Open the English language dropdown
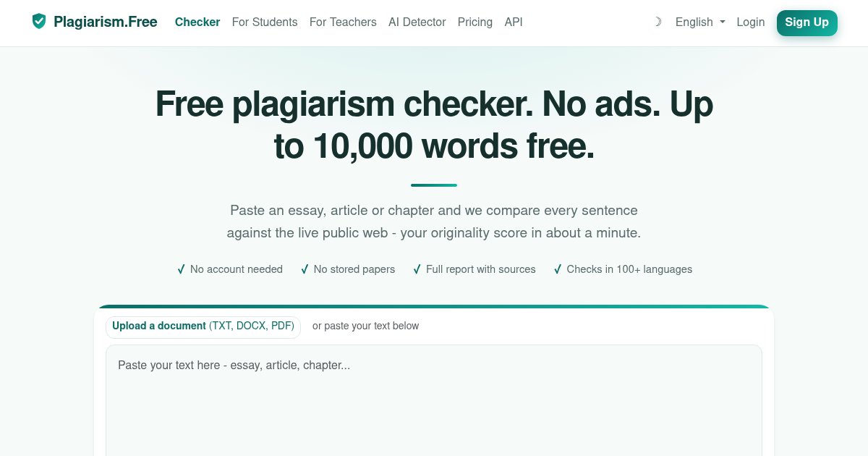868x456 pixels. pos(700,22)
